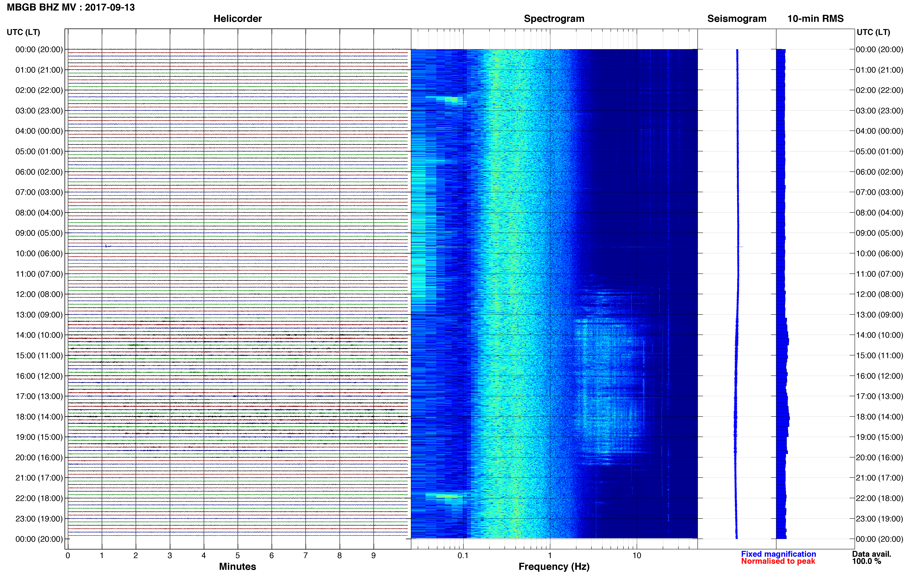Select left time label '20:00 (16:00)'

tap(39, 458)
